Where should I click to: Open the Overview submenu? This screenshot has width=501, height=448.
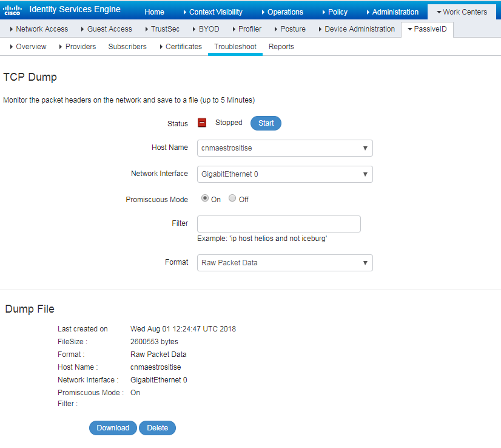(x=28, y=47)
